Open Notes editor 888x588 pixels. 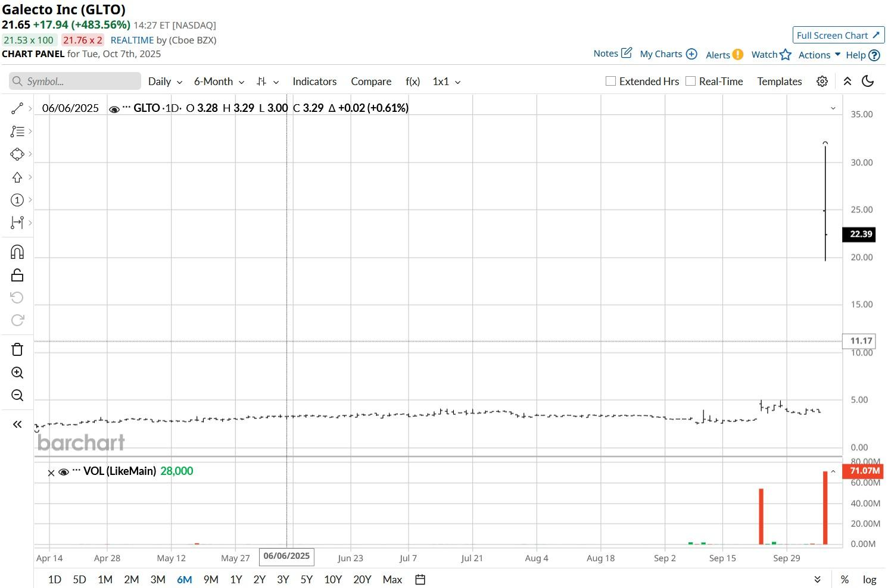click(613, 54)
